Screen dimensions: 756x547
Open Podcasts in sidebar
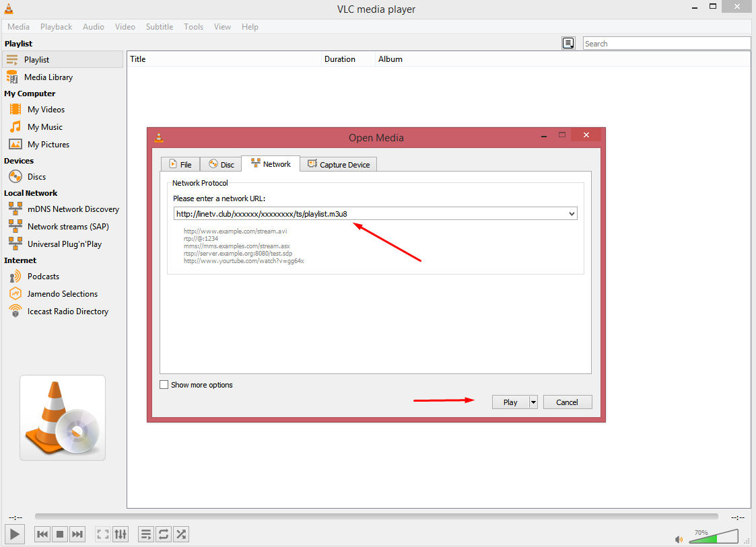coord(63,276)
